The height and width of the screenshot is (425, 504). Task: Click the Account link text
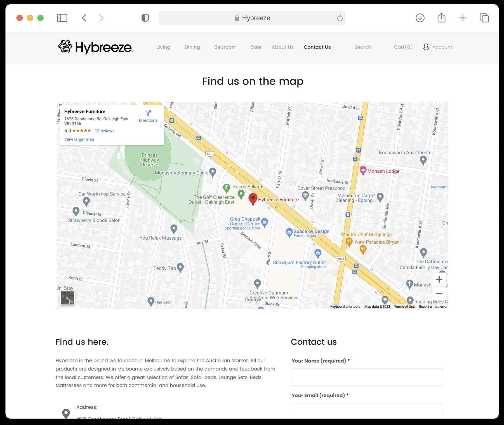pyautogui.click(x=442, y=47)
